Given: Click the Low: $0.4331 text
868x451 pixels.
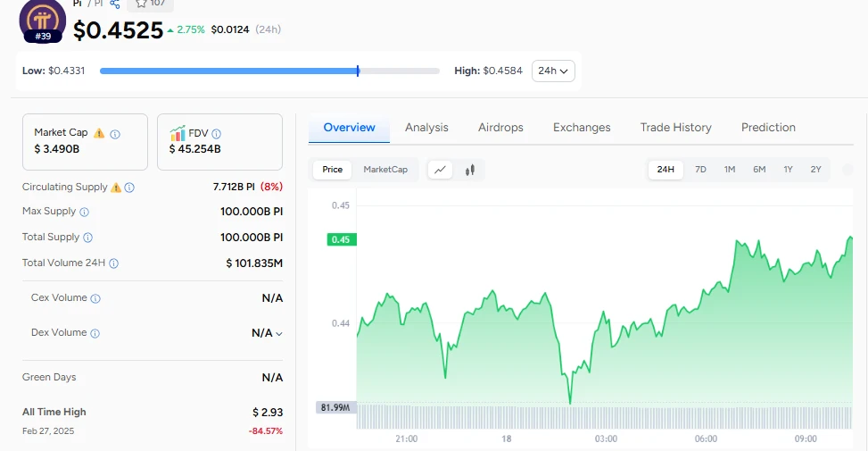Looking at the screenshot, I should point(54,71).
